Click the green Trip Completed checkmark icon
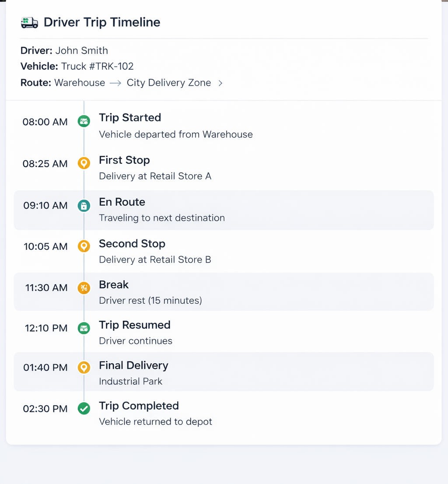The height and width of the screenshot is (484, 448). coord(84,408)
